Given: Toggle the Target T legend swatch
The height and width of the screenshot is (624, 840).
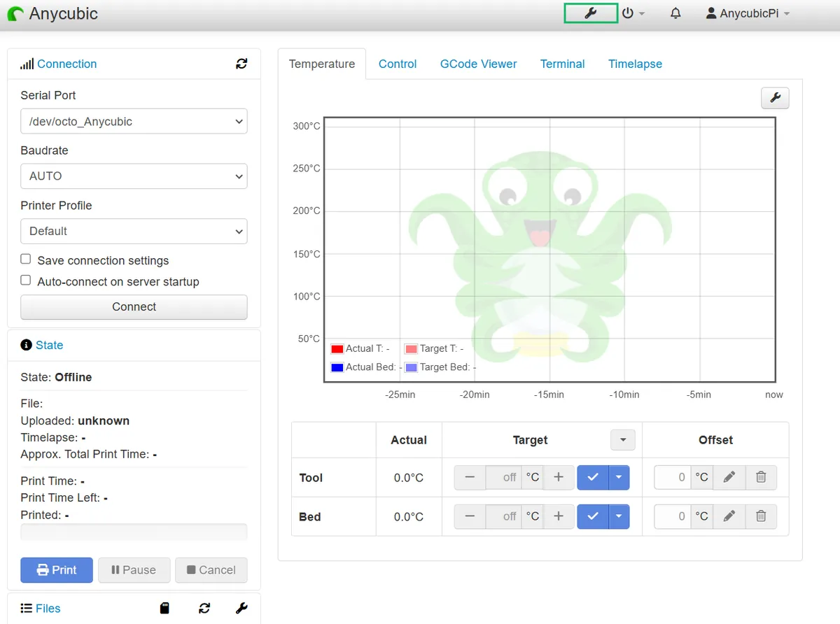Looking at the screenshot, I should [411, 348].
